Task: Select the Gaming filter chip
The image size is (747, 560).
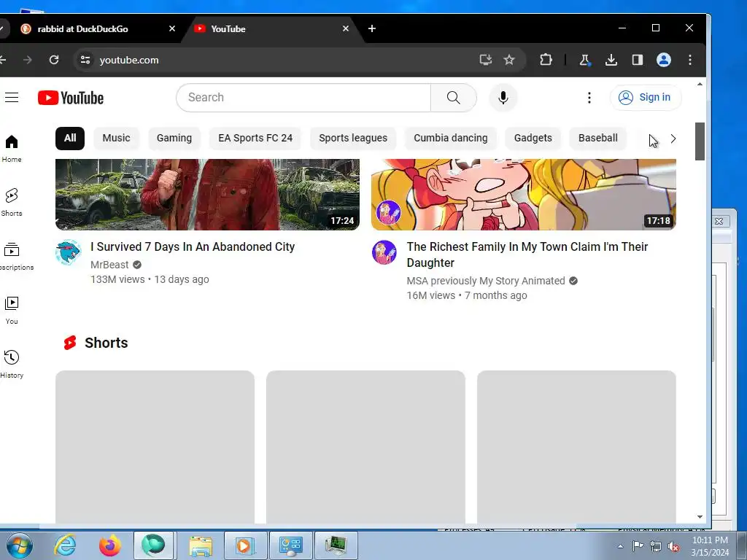Action: click(x=174, y=138)
